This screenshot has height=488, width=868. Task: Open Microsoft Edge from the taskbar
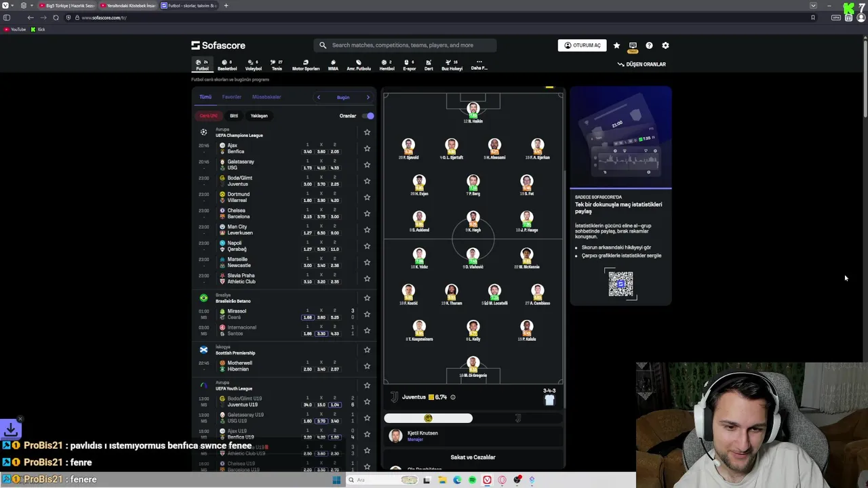457,480
